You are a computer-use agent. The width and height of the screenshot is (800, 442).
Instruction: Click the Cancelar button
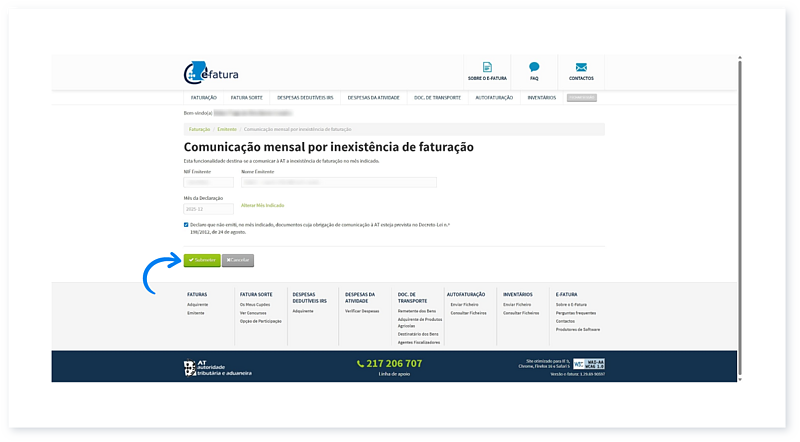238,260
